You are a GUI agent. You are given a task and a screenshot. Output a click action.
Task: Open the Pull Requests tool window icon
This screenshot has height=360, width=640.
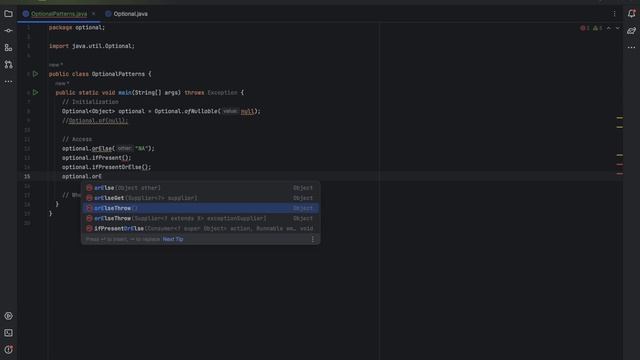coord(8,64)
